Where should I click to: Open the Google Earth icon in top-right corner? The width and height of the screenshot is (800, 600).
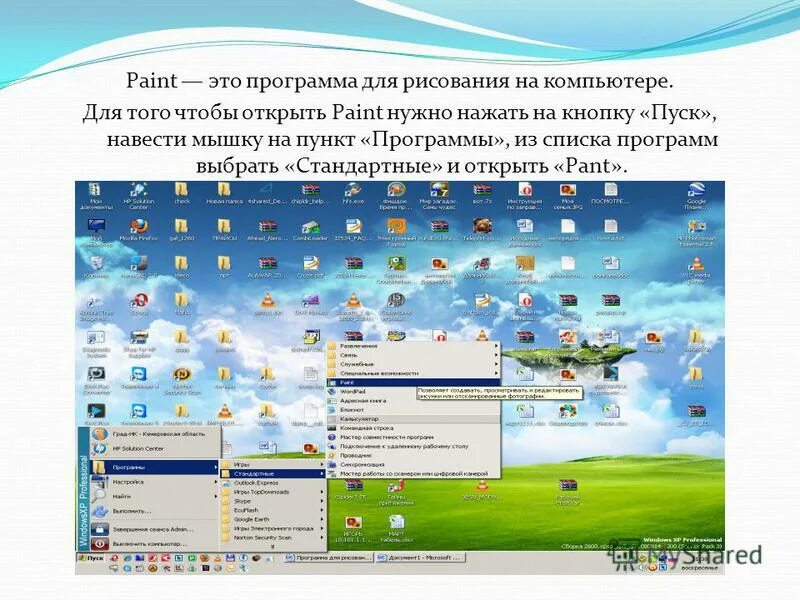pyautogui.click(x=696, y=196)
